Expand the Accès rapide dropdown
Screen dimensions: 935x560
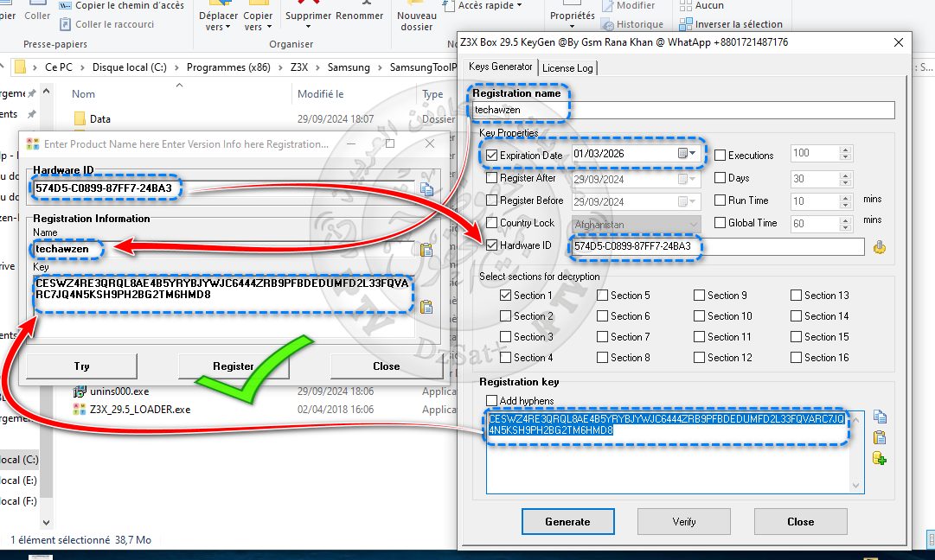coord(490,5)
